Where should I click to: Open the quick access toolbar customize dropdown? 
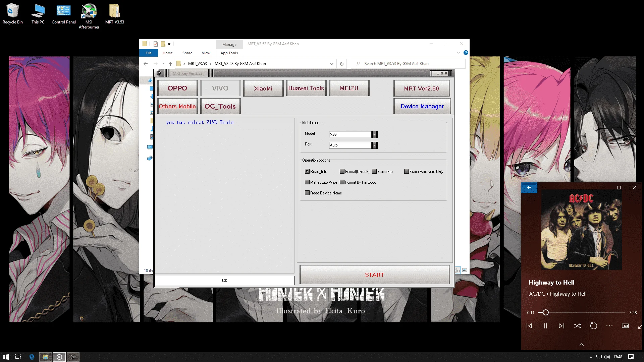coord(169,44)
